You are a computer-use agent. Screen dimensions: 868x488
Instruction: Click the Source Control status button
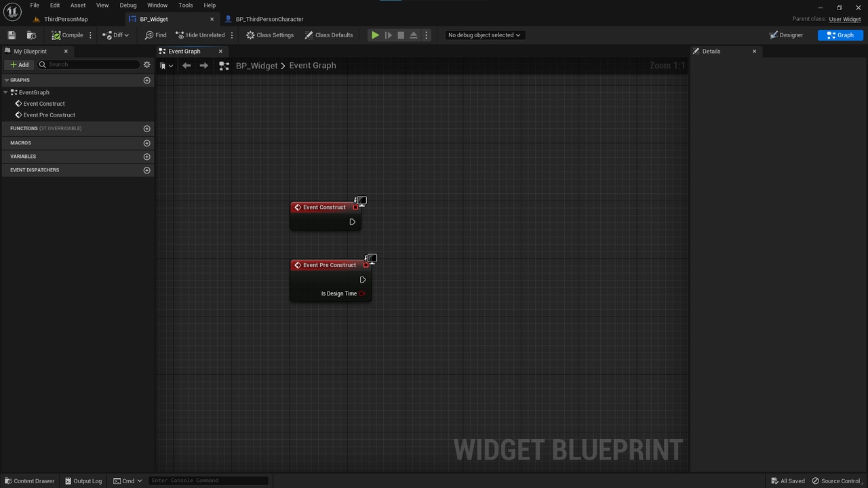pyautogui.click(x=837, y=481)
